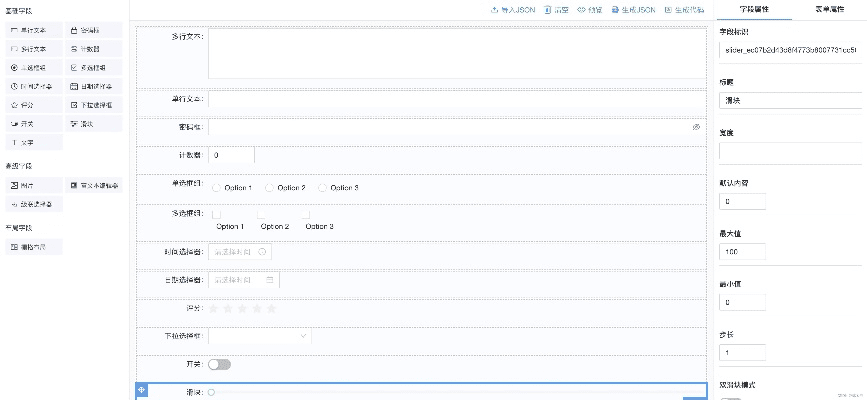The height and width of the screenshot is (400, 867).
Task: Click the 清空 trash icon in toolbar
Action: (548, 9)
